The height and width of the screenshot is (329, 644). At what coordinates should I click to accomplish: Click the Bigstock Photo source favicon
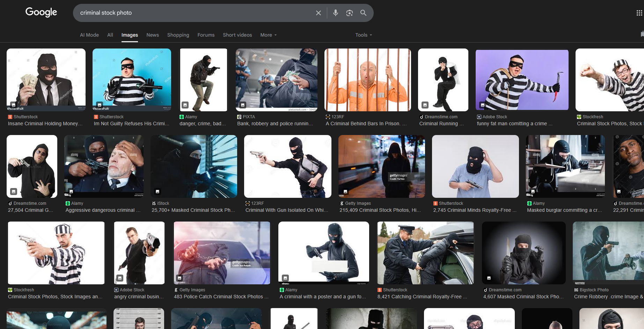(x=576, y=290)
